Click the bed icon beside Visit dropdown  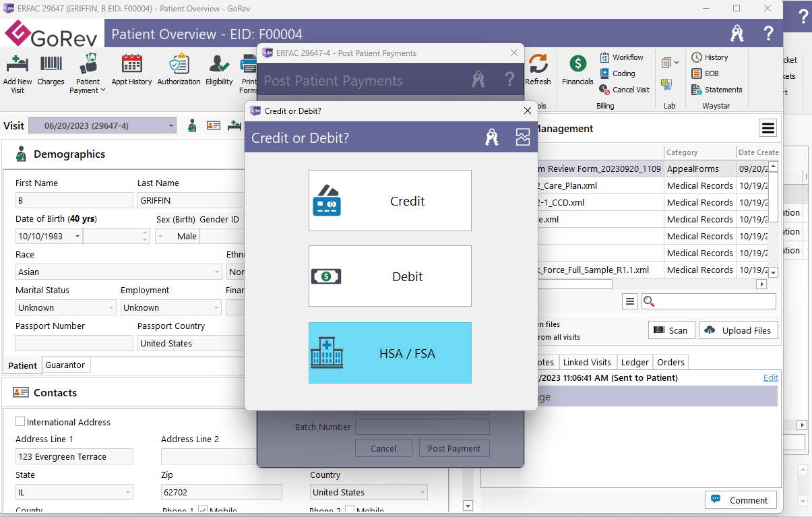(235, 125)
